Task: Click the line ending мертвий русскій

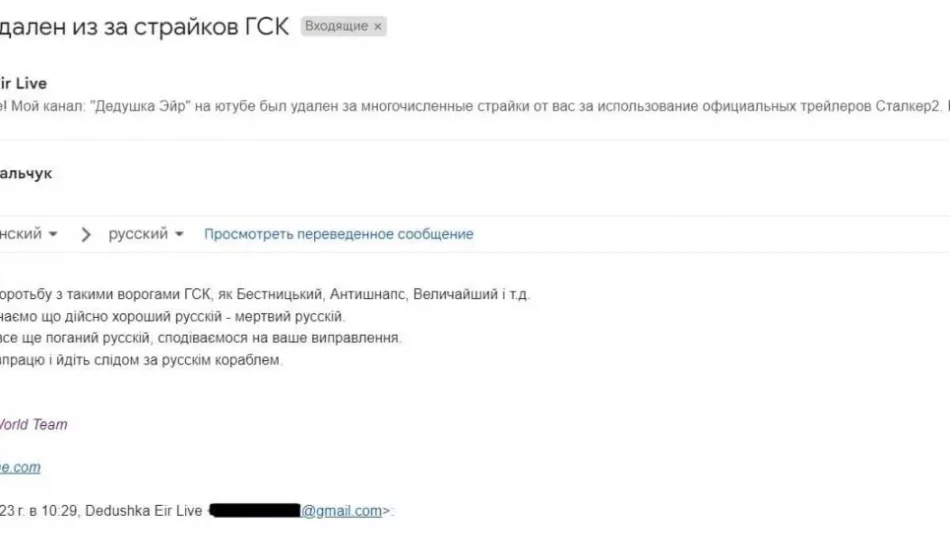Action: (x=172, y=316)
